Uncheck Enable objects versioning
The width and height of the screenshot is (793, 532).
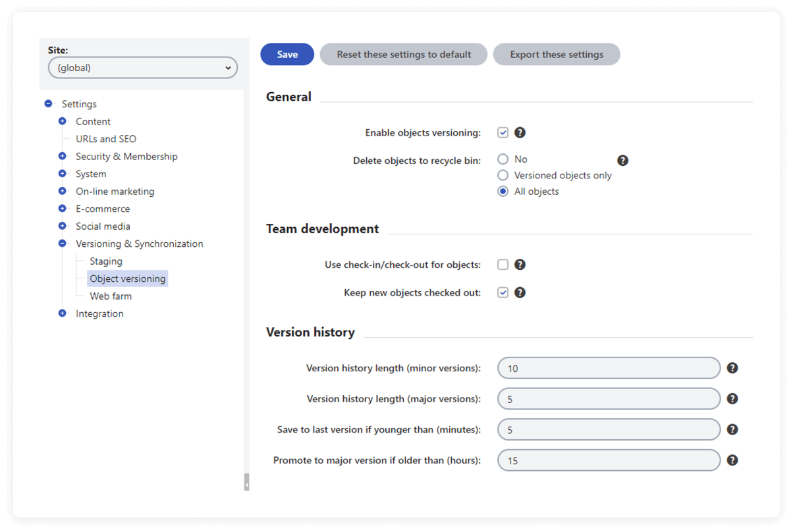[501, 132]
